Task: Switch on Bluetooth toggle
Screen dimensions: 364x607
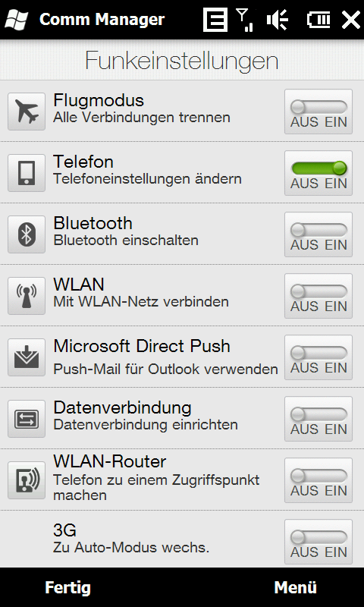Action: coord(318,234)
